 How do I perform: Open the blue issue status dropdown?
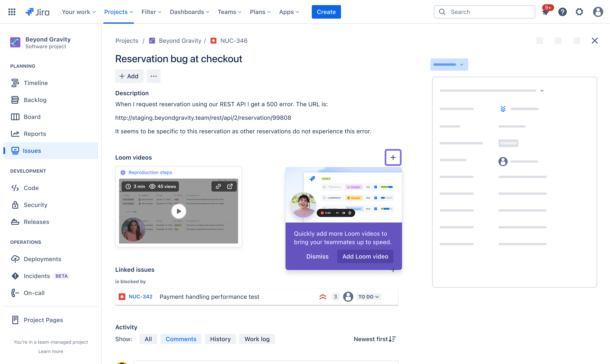449,65
